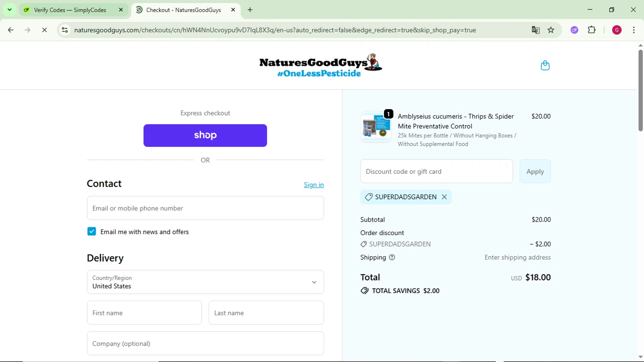This screenshot has height=362, width=644.
Task: Click the Express checkout label
Action: [x=205, y=113]
